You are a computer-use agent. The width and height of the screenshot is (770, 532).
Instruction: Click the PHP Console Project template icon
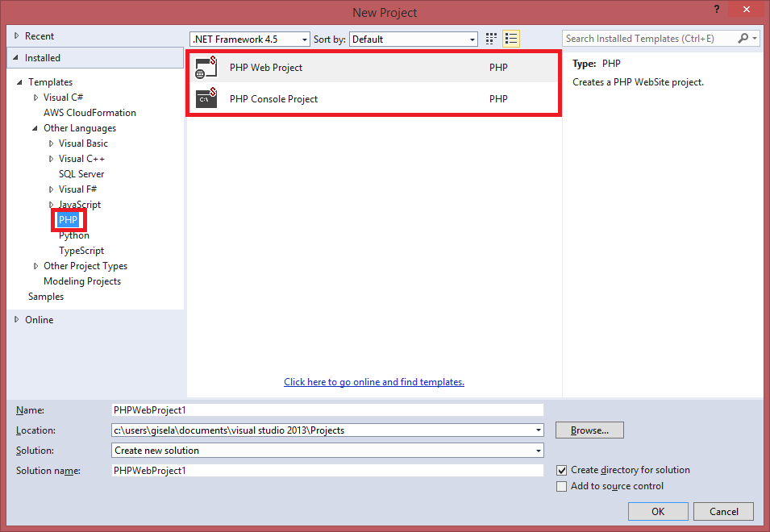(206, 98)
